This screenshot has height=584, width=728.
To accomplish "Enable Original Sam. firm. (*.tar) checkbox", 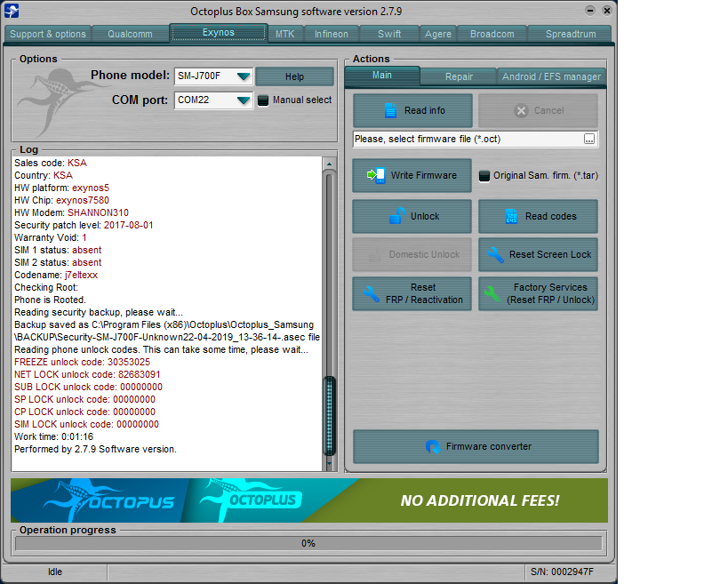I will (484, 176).
